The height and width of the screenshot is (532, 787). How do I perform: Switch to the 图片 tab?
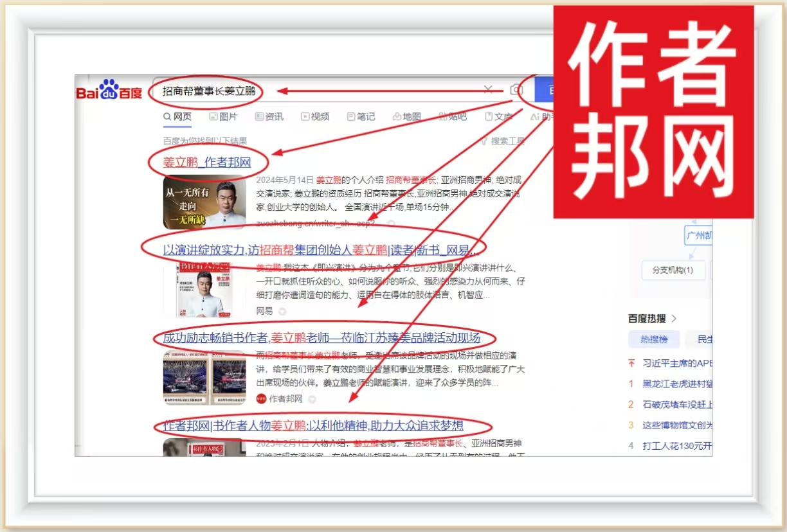tap(223, 116)
